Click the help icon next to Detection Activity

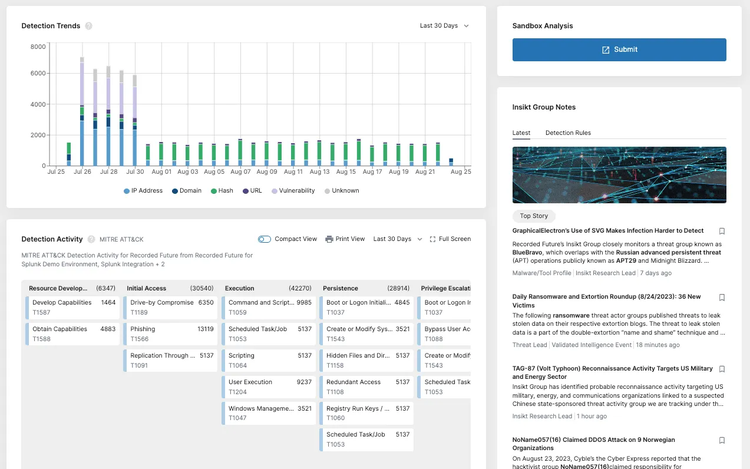coord(91,239)
